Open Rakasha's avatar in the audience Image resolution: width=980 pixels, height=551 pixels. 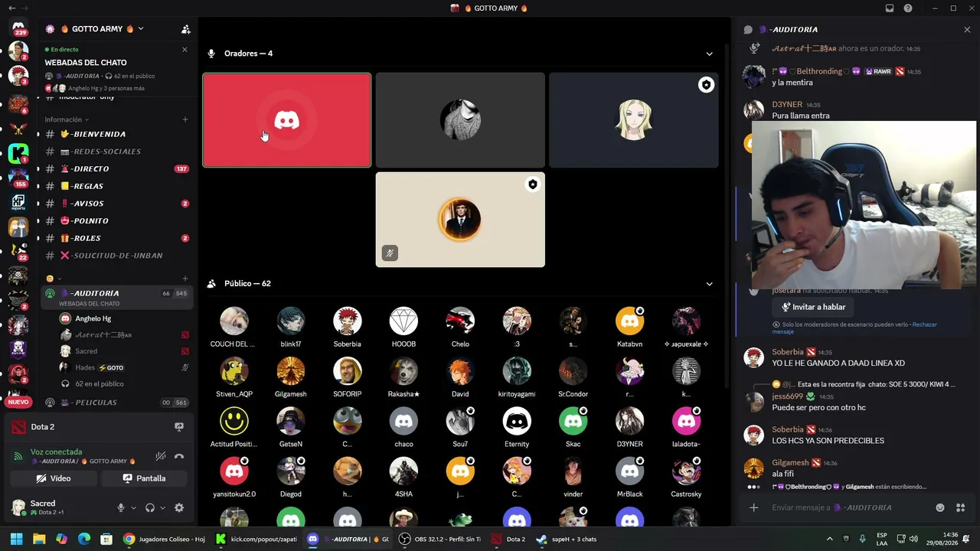pyautogui.click(x=403, y=370)
